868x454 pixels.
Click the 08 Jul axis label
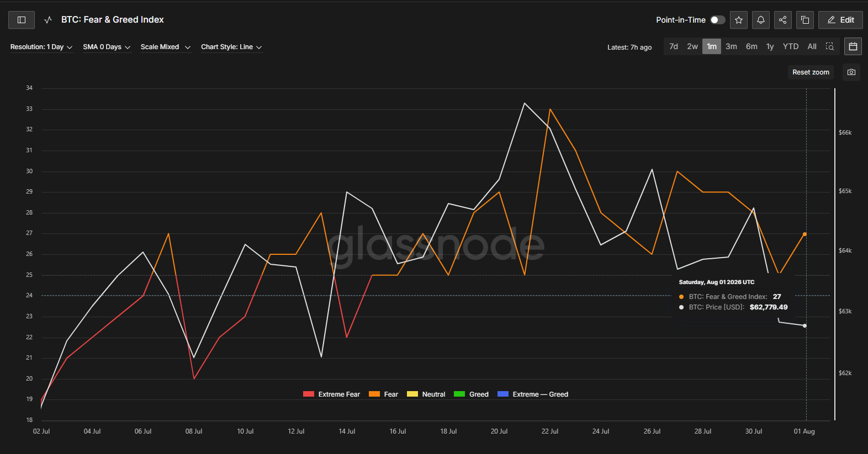(194, 431)
